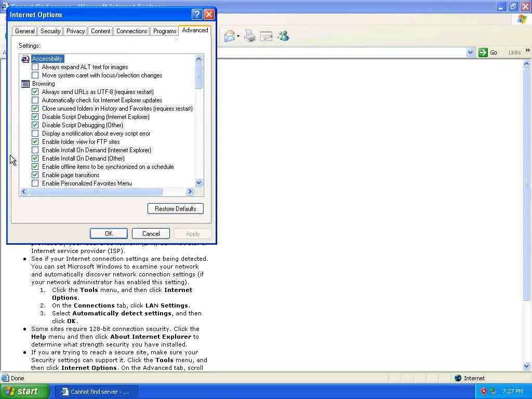Uncheck Close unused folders in History and Favorites

(x=35, y=109)
